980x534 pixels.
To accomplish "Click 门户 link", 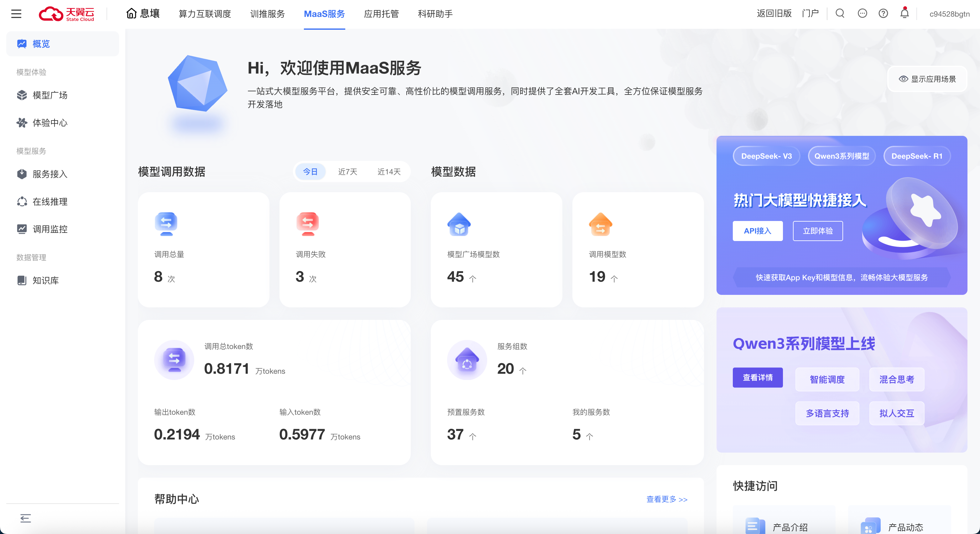I will [810, 14].
